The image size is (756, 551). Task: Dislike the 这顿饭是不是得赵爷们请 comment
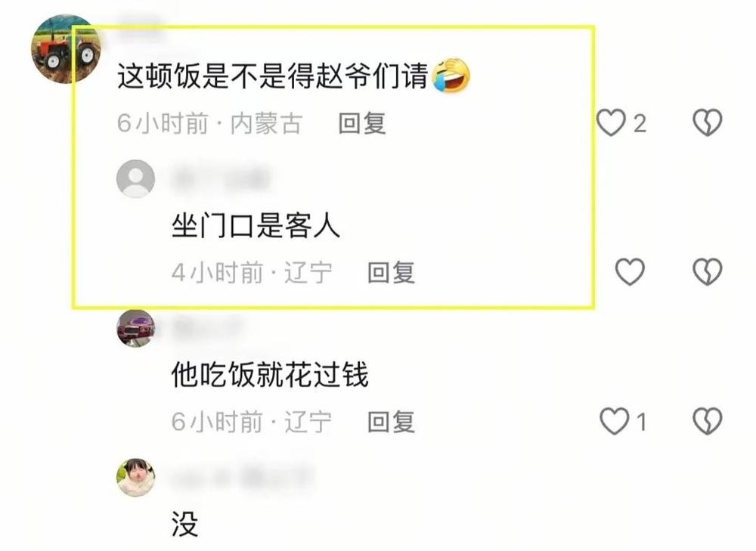click(708, 122)
